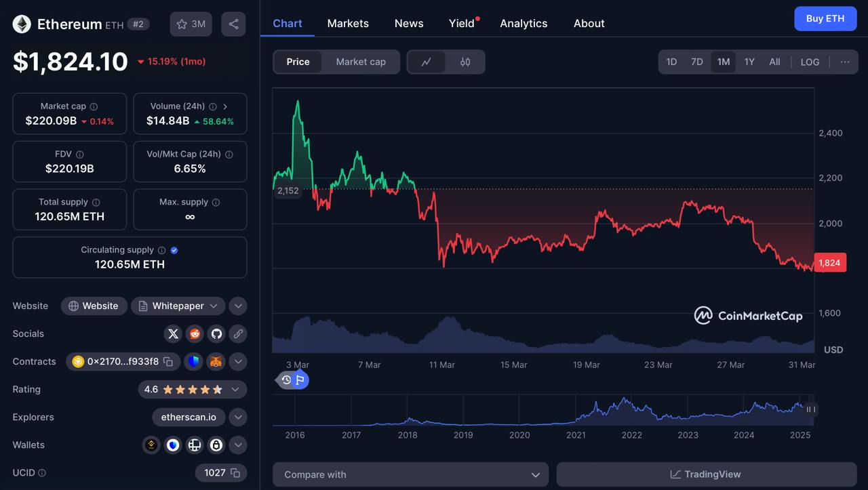Open GitHub social icon

216,333
